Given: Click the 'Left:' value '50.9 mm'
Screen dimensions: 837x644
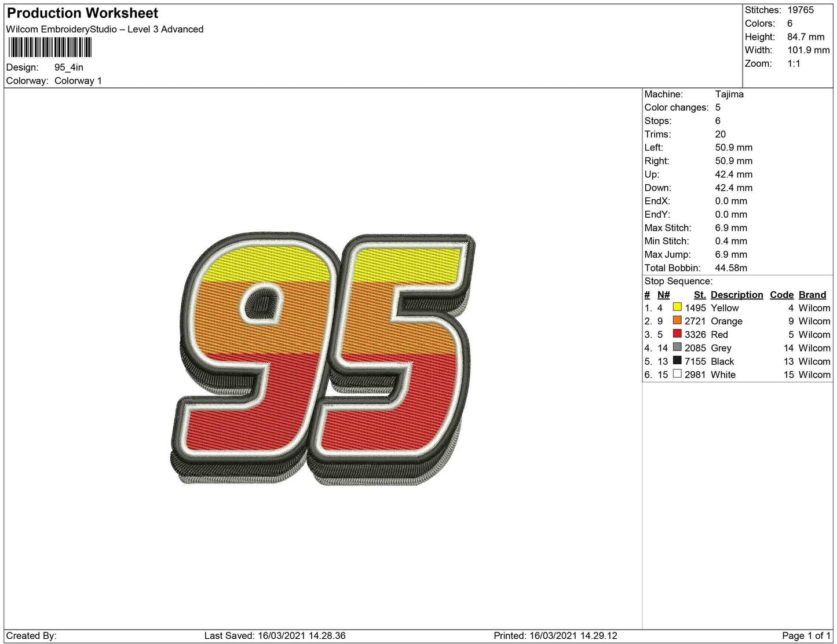Looking at the screenshot, I should 734,147.
